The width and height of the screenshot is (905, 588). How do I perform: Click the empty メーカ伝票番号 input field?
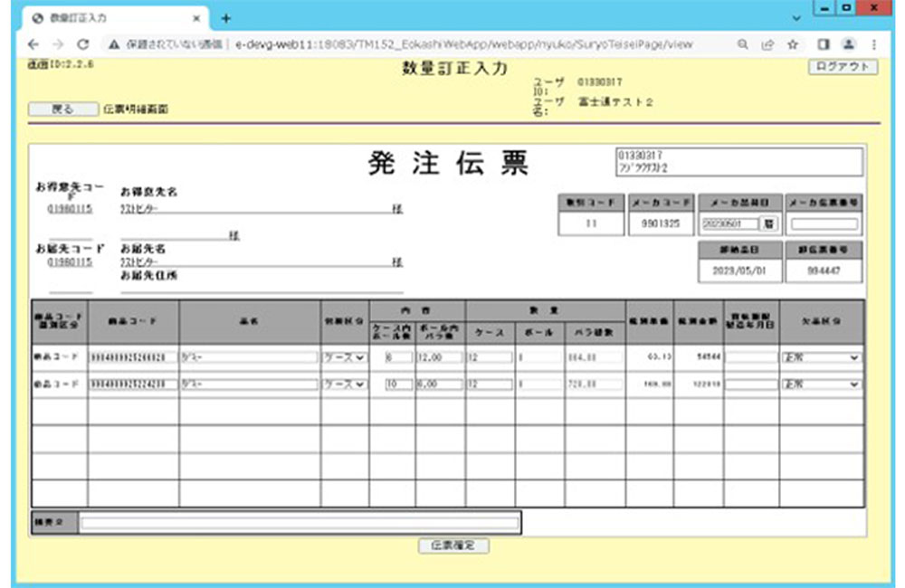click(x=824, y=223)
